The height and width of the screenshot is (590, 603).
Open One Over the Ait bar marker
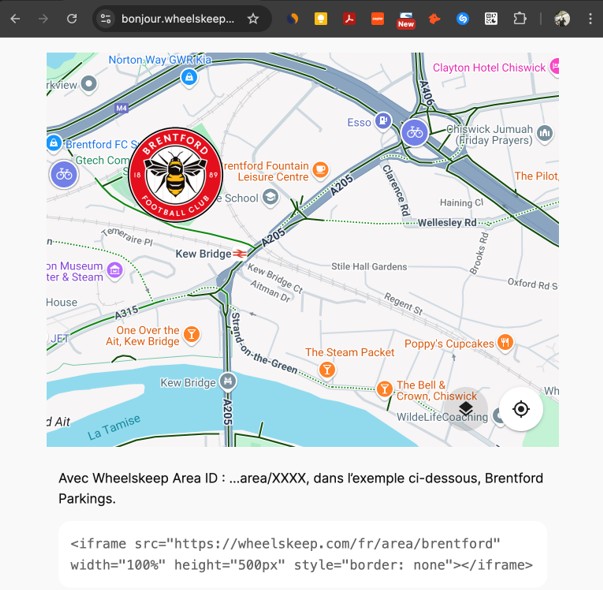192,334
